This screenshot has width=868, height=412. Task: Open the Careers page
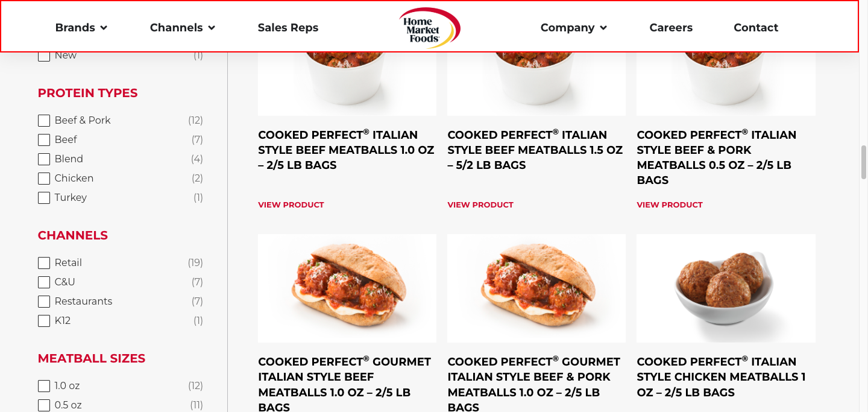[x=671, y=28]
